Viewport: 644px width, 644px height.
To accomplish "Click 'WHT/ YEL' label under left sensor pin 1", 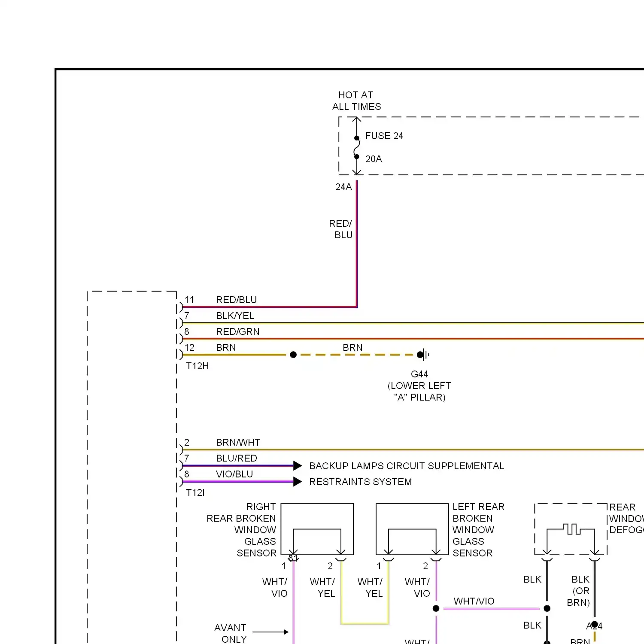I will (x=370, y=588).
